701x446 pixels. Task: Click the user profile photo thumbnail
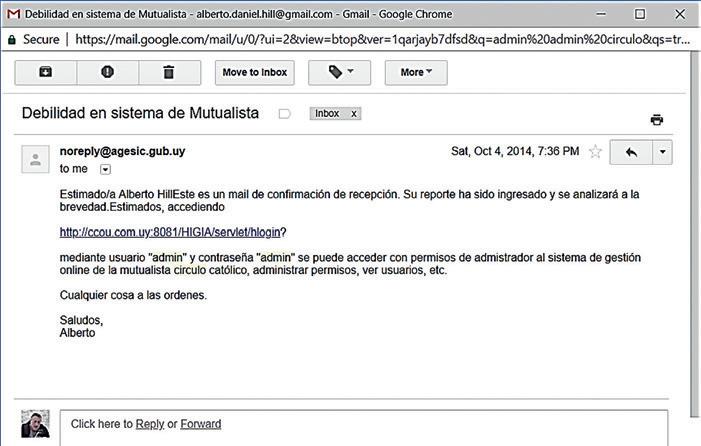[x=35, y=424]
